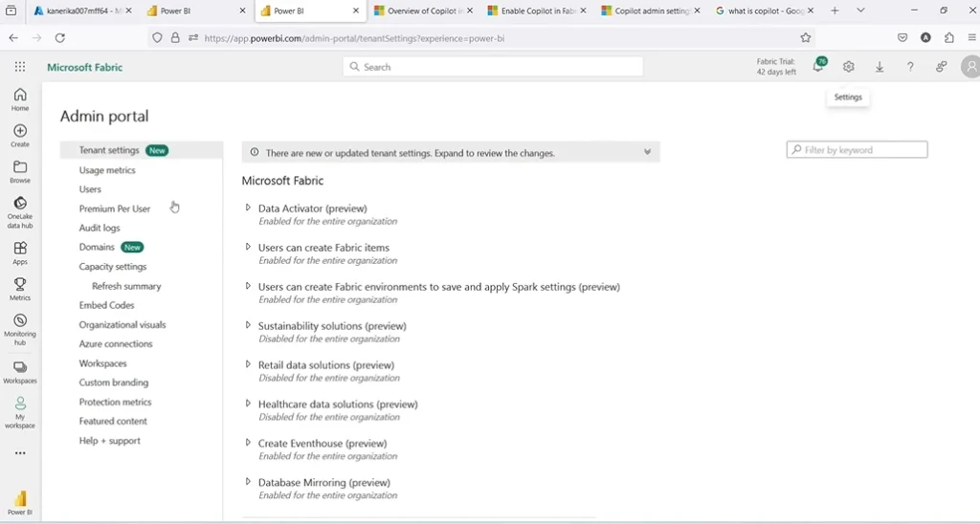980x524 pixels.
Task: Expand Create Eventhouse (preview) setting
Action: pyautogui.click(x=248, y=443)
